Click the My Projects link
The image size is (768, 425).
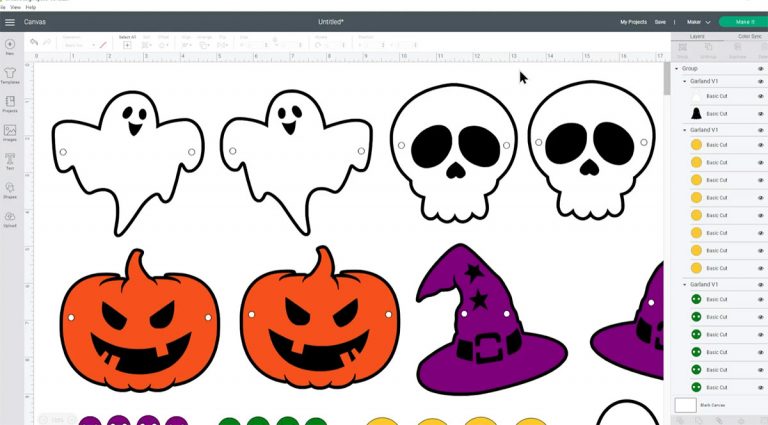(x=633, y=22)
